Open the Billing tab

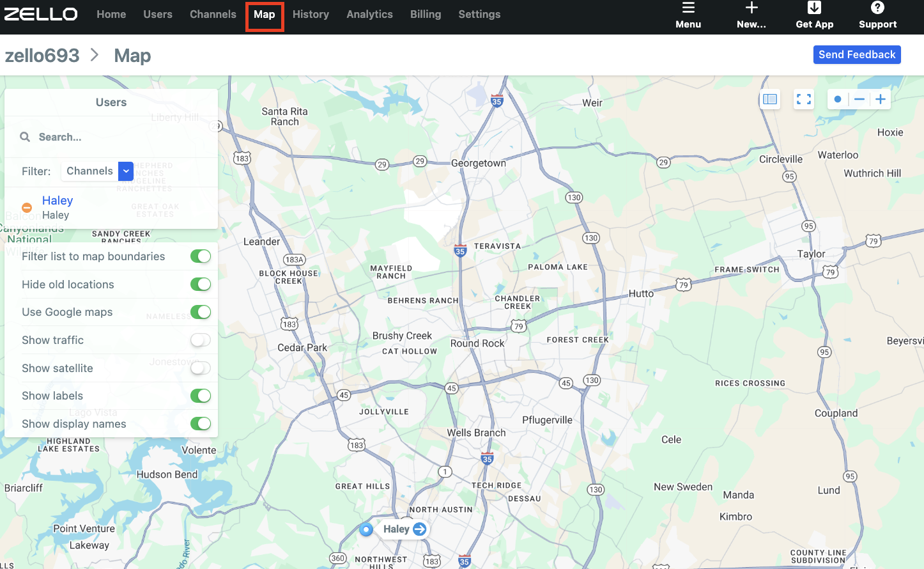426,14
